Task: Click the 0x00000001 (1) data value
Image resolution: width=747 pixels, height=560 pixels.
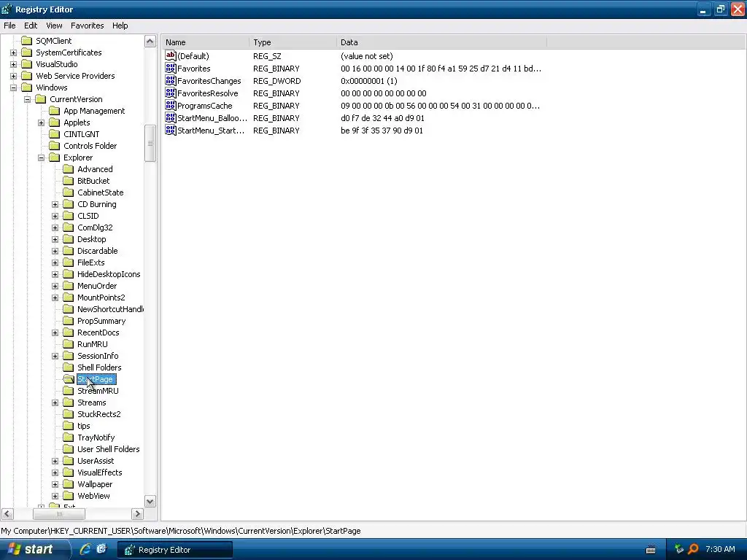Action: coord(368,81)
